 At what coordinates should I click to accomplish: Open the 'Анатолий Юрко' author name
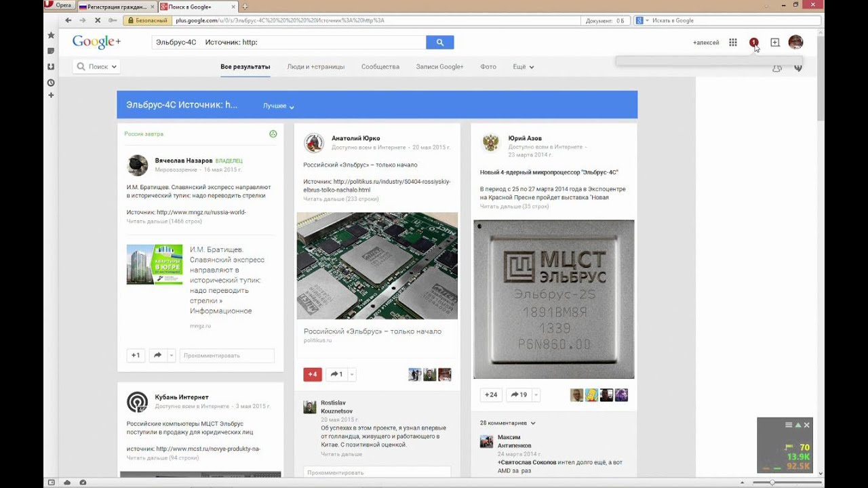[355, 138]
